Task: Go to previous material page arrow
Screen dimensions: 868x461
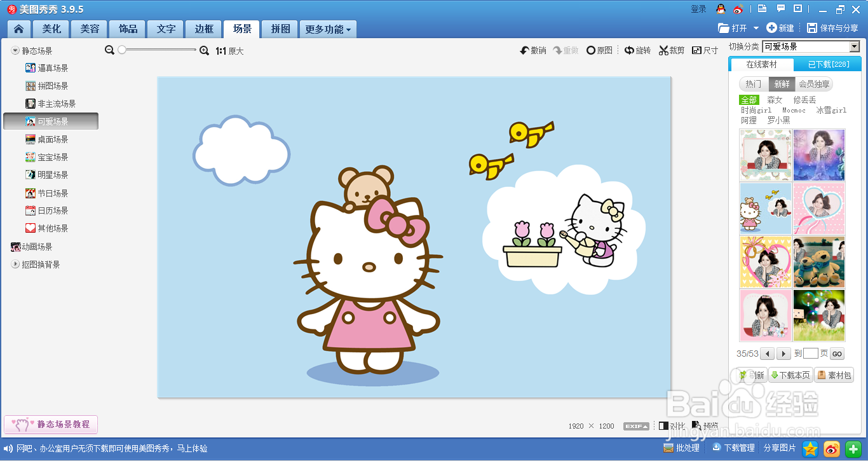Action: [x=768, y=354]
